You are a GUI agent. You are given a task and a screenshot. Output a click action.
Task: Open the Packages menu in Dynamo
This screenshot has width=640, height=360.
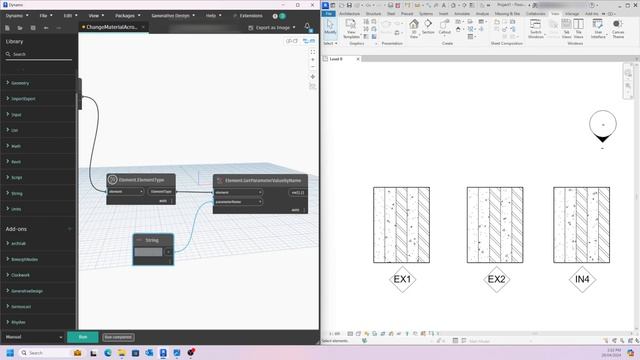click(127, 16)
